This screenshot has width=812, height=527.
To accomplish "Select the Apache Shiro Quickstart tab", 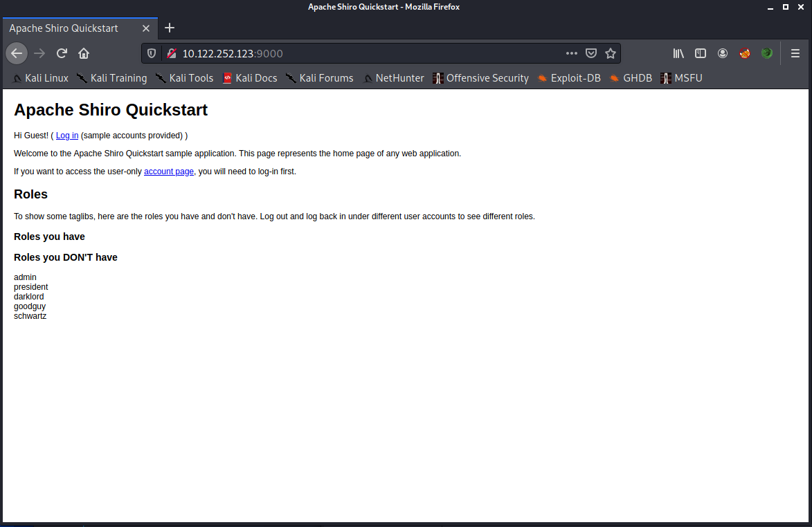I will 64,28.
